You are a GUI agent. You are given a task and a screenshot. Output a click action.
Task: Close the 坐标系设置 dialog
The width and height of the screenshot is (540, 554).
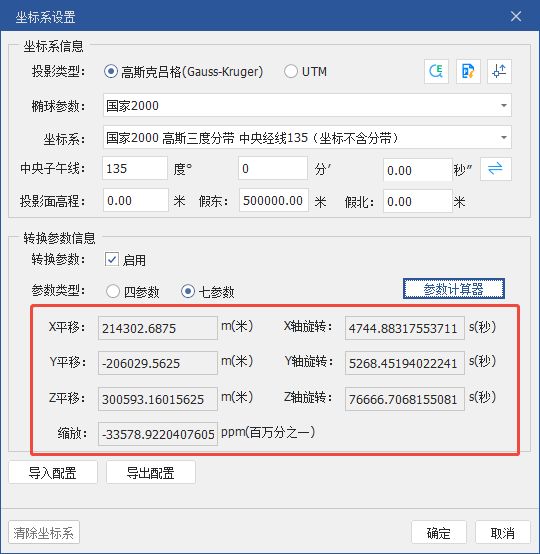tap(516, 16)
